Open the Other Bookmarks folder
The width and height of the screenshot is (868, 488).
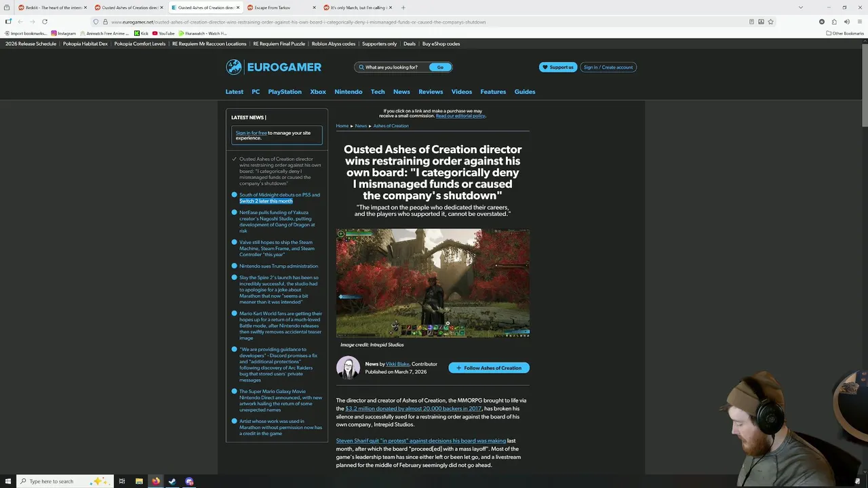coord(845,33)
